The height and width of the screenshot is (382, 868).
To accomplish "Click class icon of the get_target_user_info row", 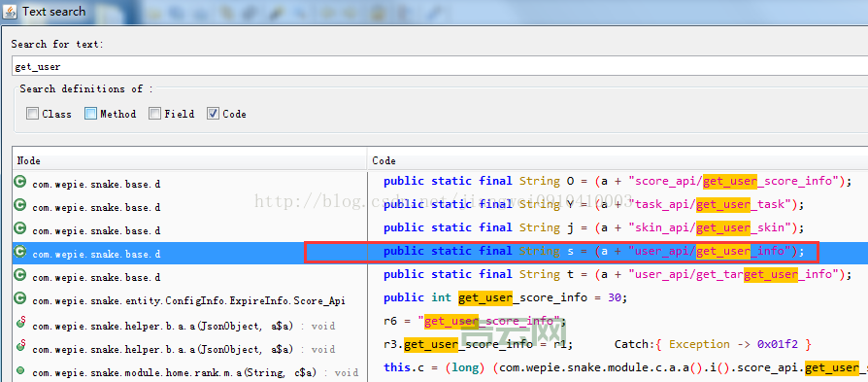I will point(20,275).
